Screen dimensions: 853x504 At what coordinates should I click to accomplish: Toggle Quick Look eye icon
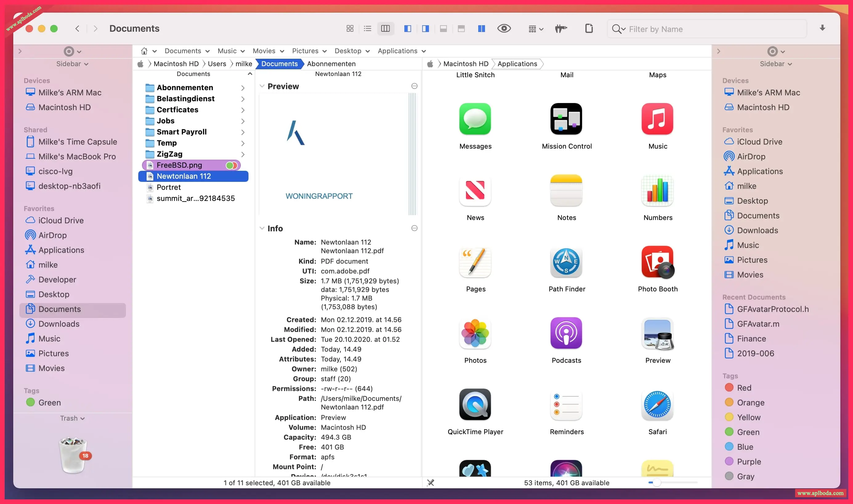click(x=504, y=29)
